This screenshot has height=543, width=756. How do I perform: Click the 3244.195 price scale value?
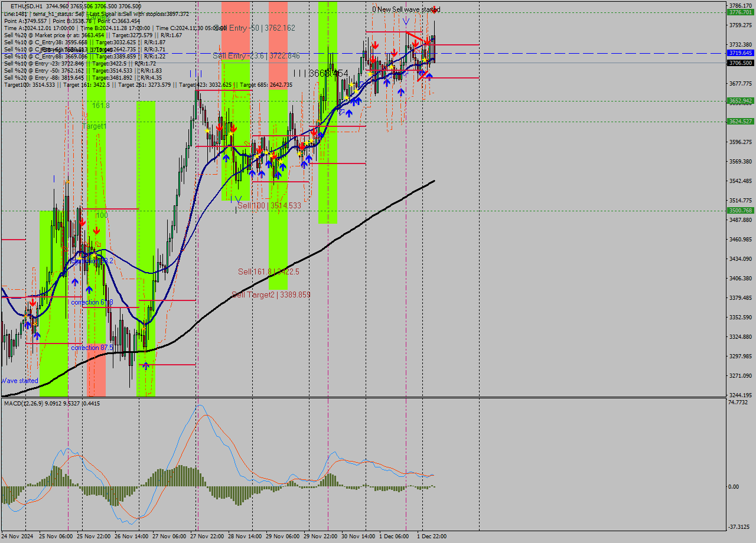[740, 395]
